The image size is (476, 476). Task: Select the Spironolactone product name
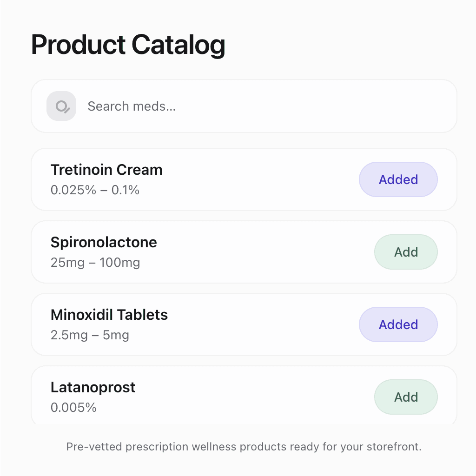tap(104, 242)
